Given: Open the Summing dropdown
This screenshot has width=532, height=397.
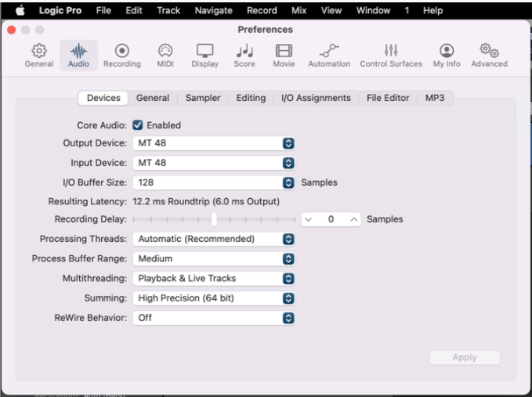Looking at the screenshot, I should tap(214, 298).
